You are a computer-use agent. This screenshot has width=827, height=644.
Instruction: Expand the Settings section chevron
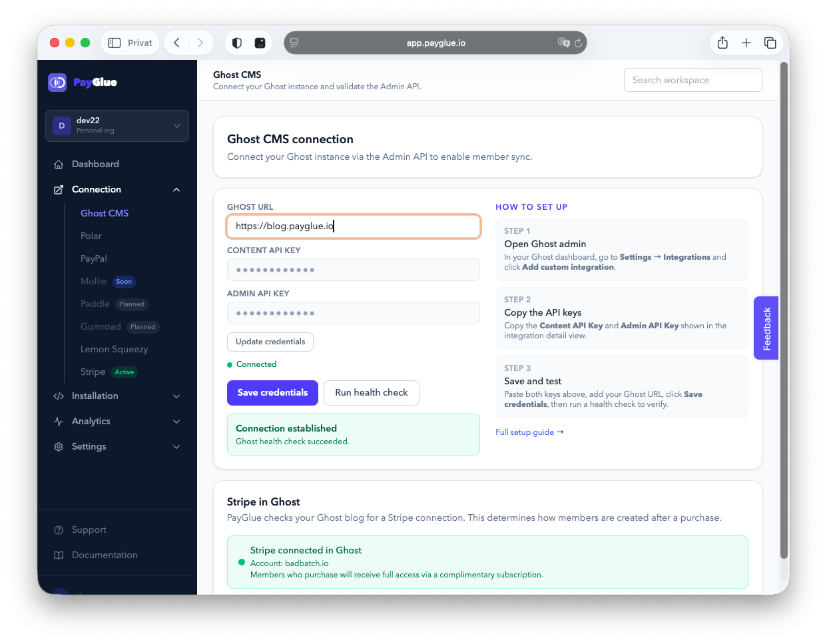[176, 447]
